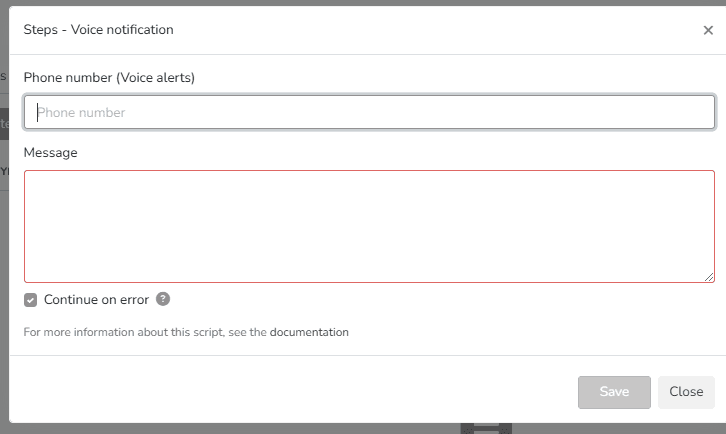
Task: Click the Message field label
Action: tap(51, 152)
